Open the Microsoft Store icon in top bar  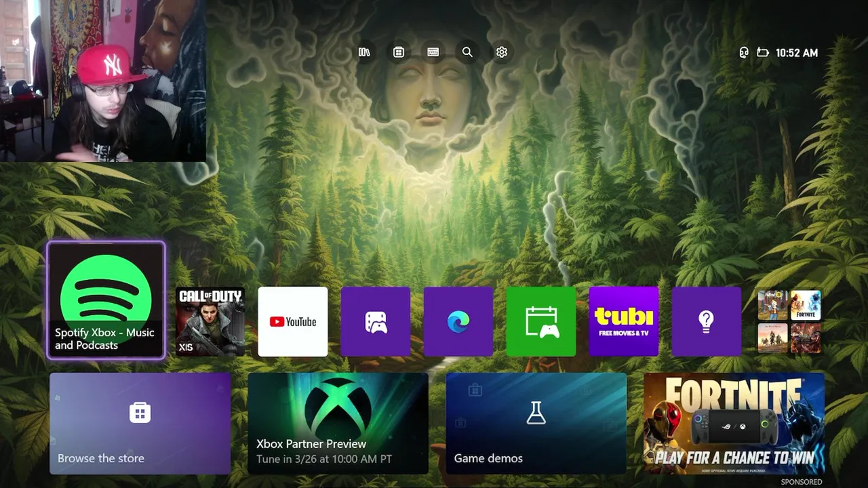pos(399,52)
